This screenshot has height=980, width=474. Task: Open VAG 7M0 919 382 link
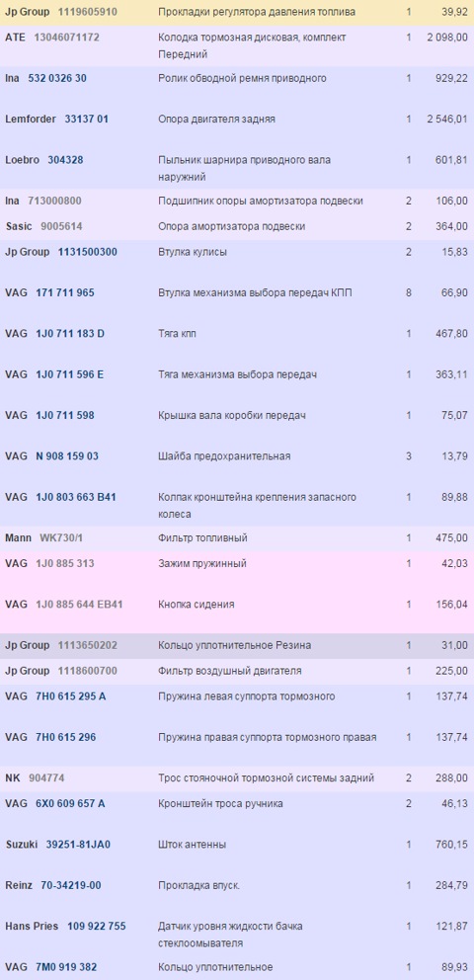(x=67, y=967)
